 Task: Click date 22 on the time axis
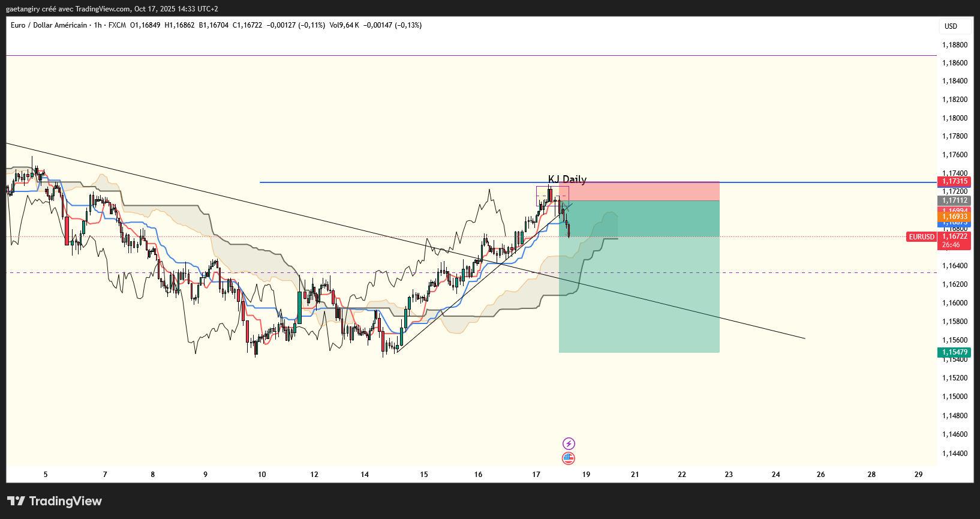(682, 475)
